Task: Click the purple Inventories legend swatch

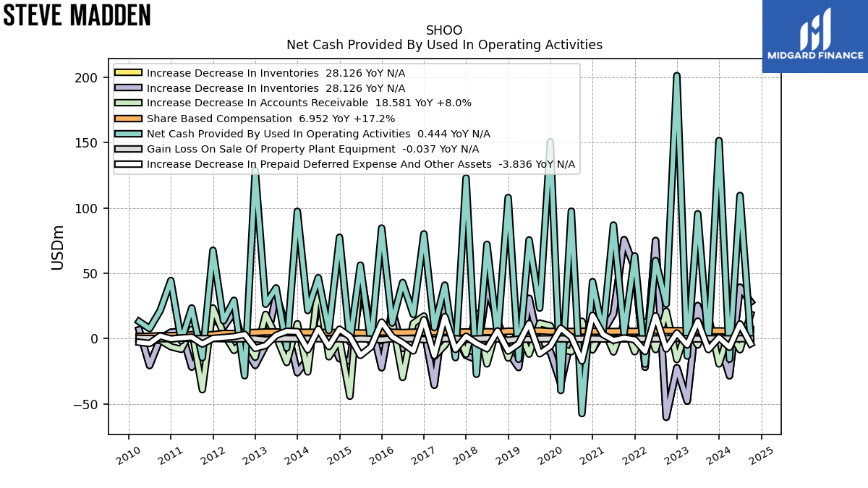Action: coord(129,88)
